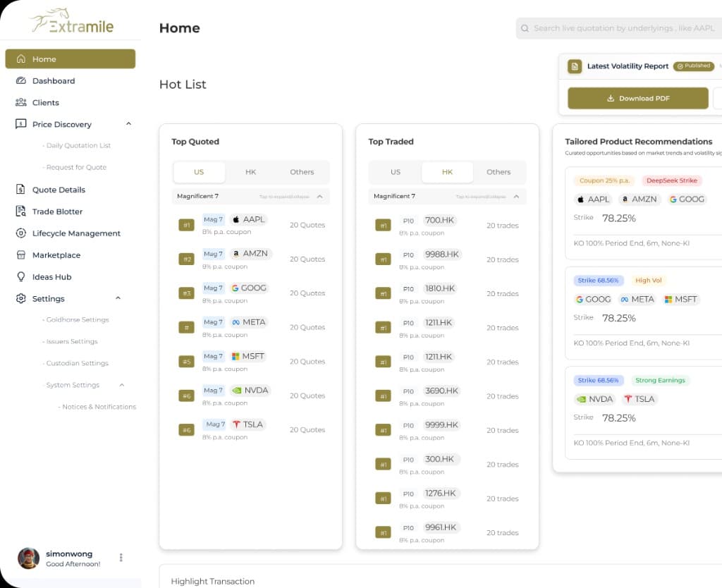Click the GOOG ticker chip in Top Quoted
Screen dimensions: 722x588
[249, 288]
